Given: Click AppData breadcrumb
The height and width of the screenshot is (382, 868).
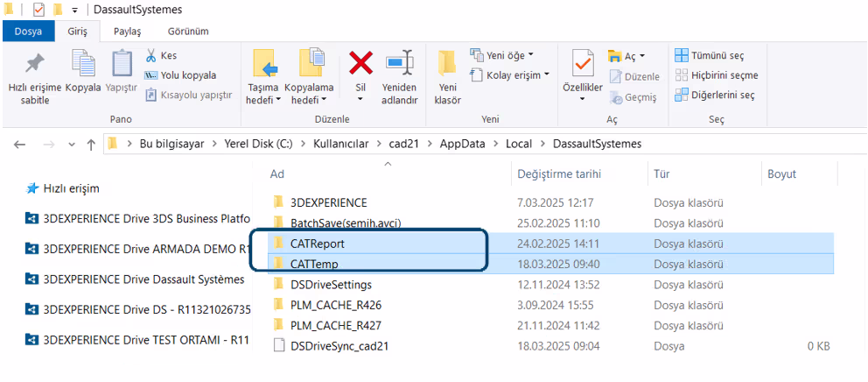Looking at the screenshot, I should [462, 145].
